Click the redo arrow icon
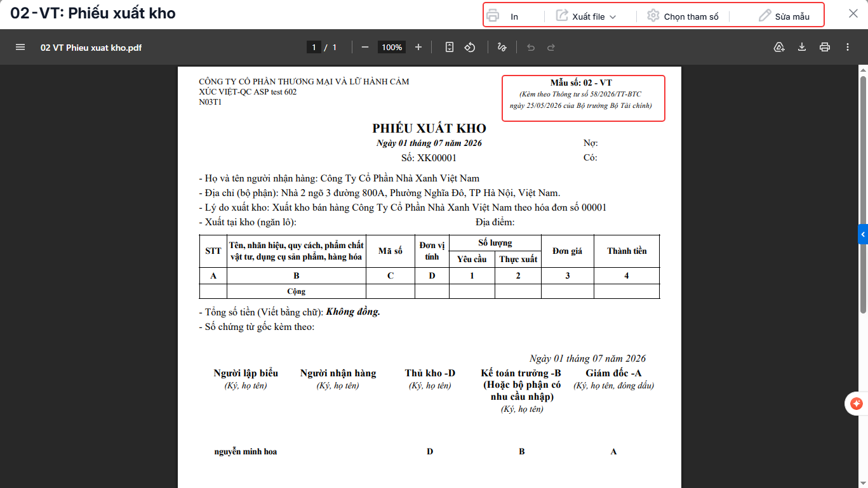Screen dimensions: 868x488 pyautogui.click(x=551, y=47)
